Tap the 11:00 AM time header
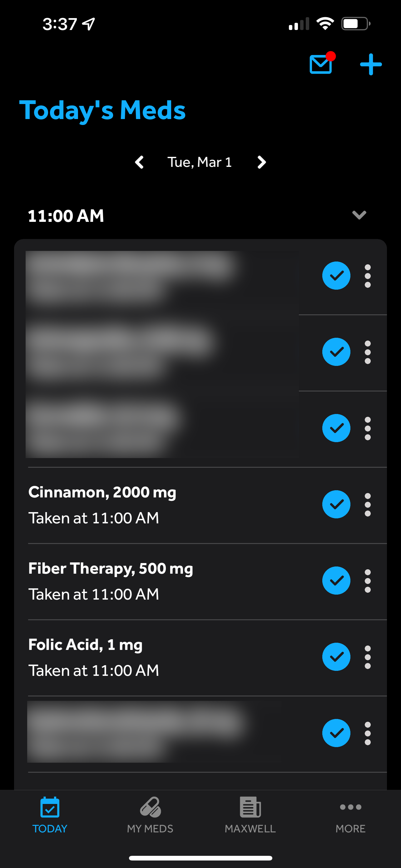Viewport: 401px width, 868px height. click(x=66, y=216)
